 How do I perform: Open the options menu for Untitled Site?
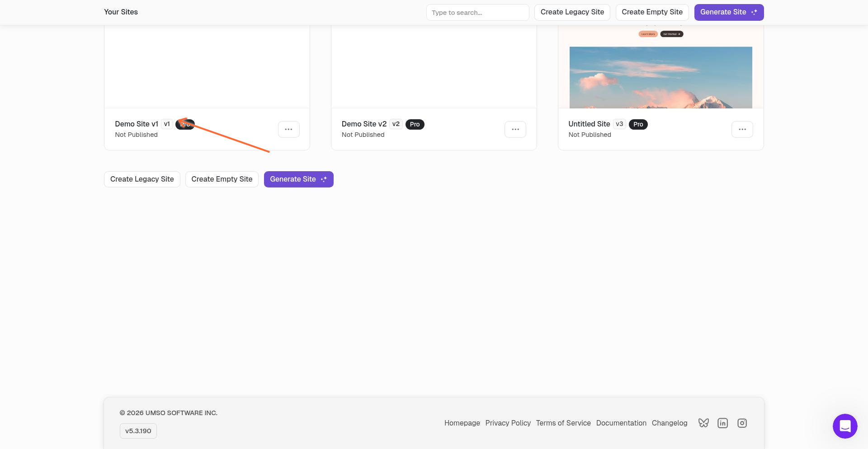742,129
